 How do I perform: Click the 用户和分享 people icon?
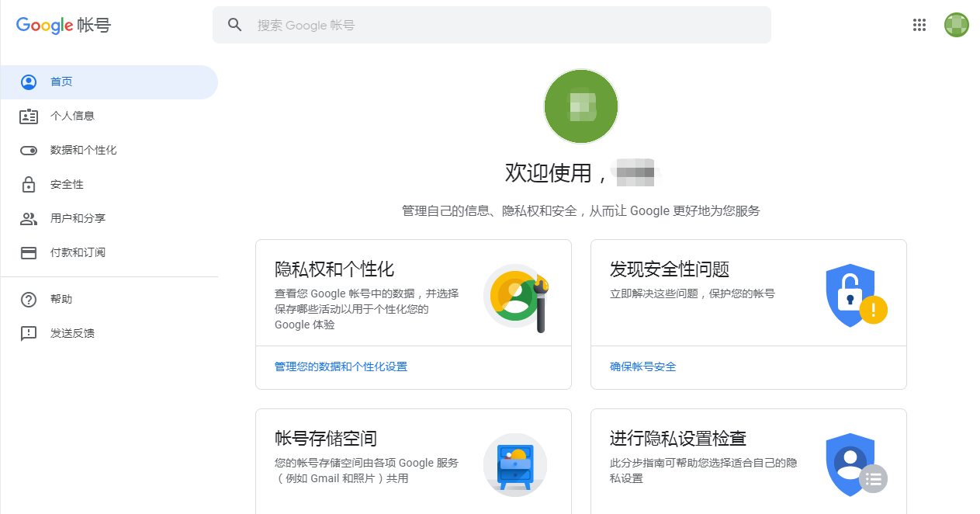click(x=29, y=219)
